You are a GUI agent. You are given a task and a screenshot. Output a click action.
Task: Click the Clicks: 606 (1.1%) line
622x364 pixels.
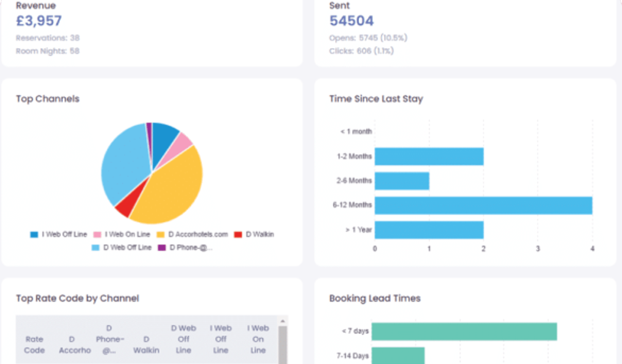pyautogui.click(x=362, y=51)
